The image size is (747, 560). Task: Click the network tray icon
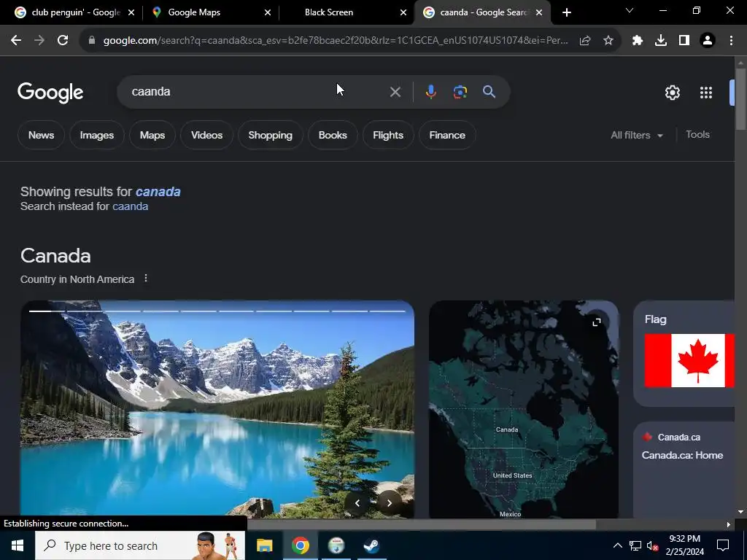[x=635, y=545]
